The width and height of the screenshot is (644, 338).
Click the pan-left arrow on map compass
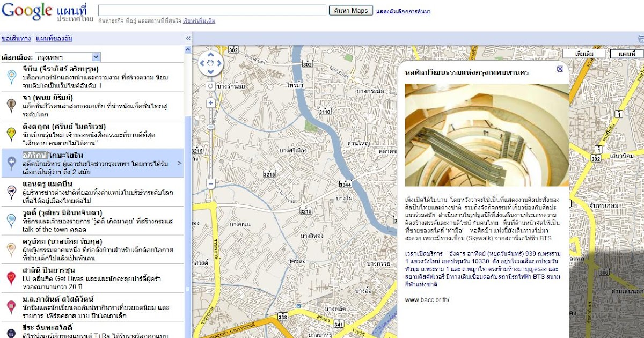click(x=202, y=63)
